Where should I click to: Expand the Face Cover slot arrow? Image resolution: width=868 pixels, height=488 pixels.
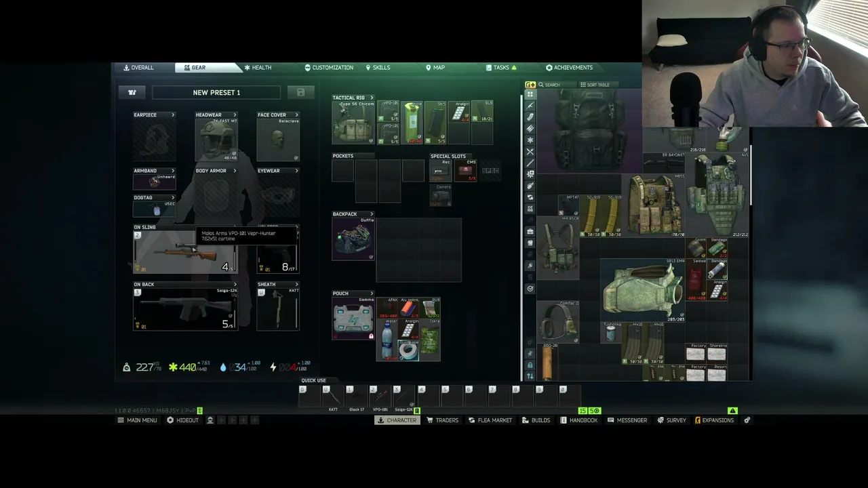coord(296,115)
